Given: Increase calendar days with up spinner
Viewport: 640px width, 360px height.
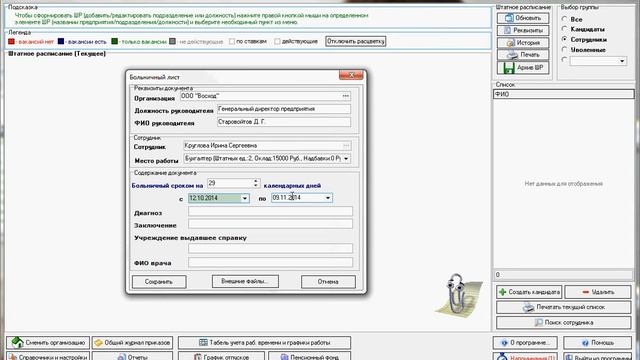Looking at the screenshot, I should click(x=256, y=181).
